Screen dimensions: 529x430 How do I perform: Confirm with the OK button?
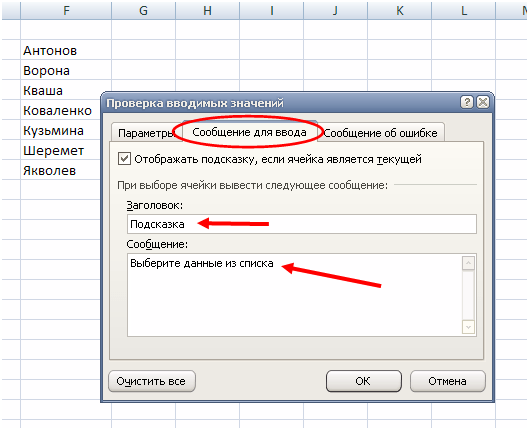[x=364, y=381]
